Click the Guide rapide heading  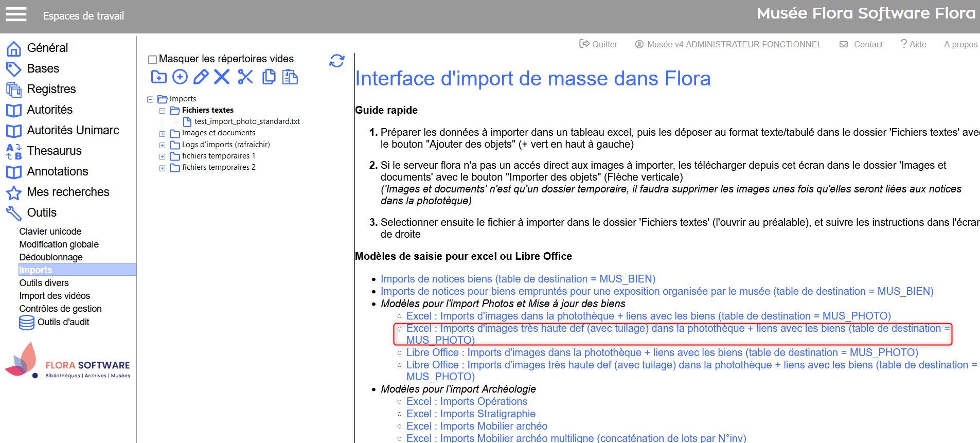pyautogui.click(x=386, y=110)
